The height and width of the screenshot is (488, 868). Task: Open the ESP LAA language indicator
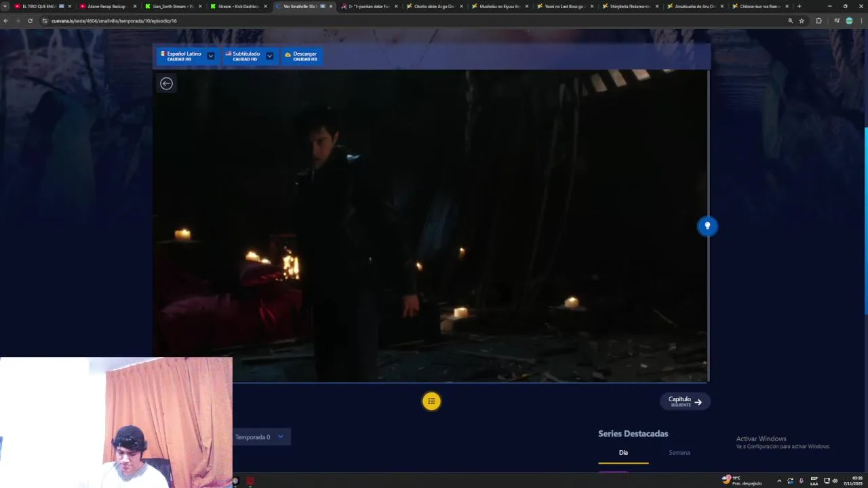[x=814, y=481]
